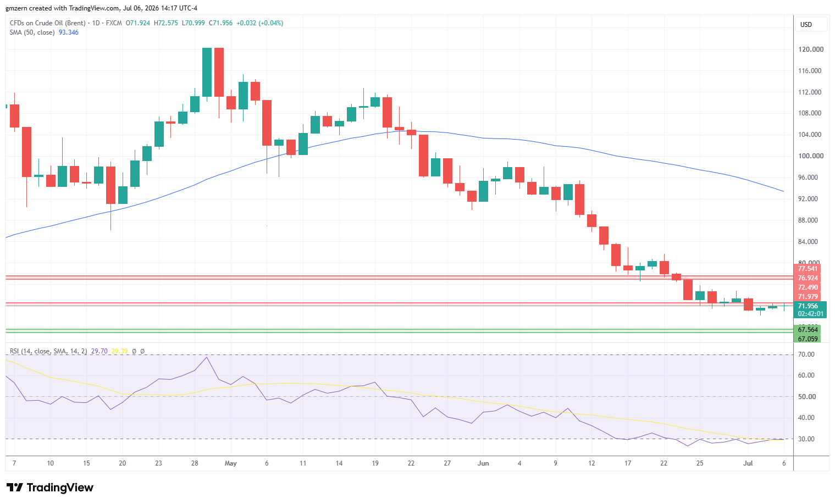Click the USD currency button
The height and width of the screenshot is (504, 835).
click(811, 25)
